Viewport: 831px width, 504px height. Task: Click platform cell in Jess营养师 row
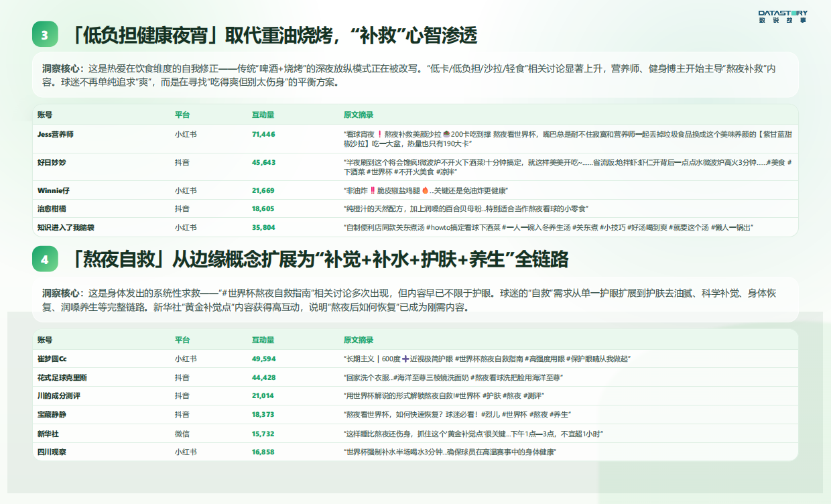[186, 135]
